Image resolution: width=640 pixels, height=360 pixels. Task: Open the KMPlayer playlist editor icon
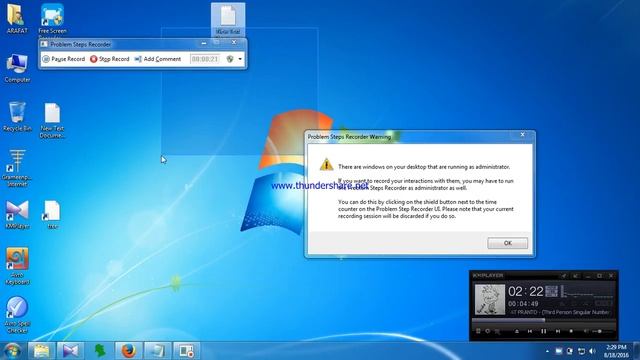[x=498, y=331]
